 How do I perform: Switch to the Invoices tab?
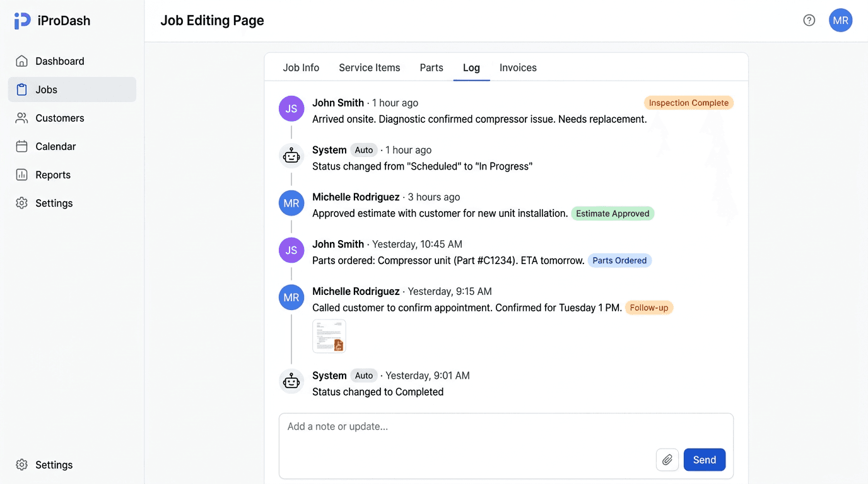[x=517, y=67]
